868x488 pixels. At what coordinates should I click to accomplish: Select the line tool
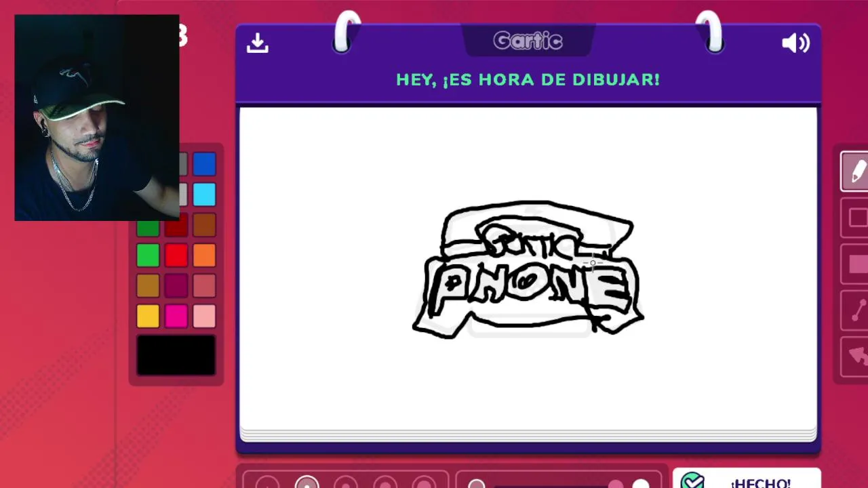(856, 310)
